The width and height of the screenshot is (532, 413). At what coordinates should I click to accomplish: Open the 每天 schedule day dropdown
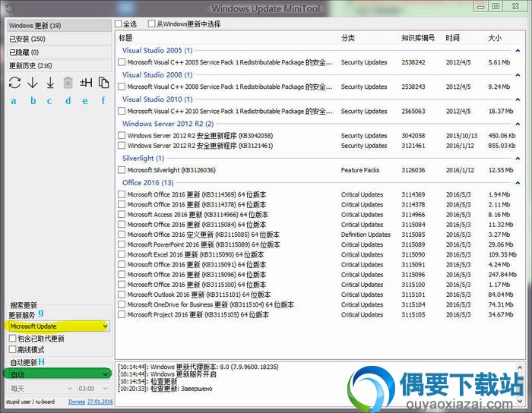pos(41,389)
